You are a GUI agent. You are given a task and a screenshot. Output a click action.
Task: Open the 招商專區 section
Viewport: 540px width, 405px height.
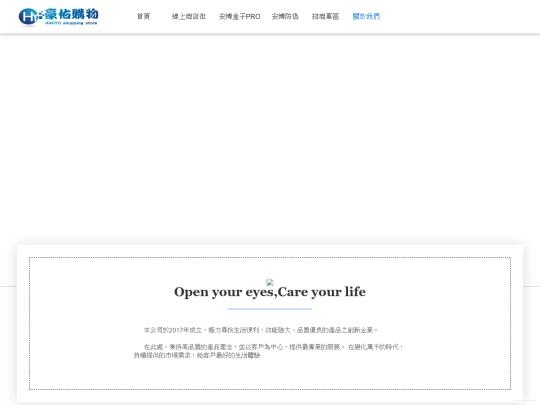click(325, 17)
